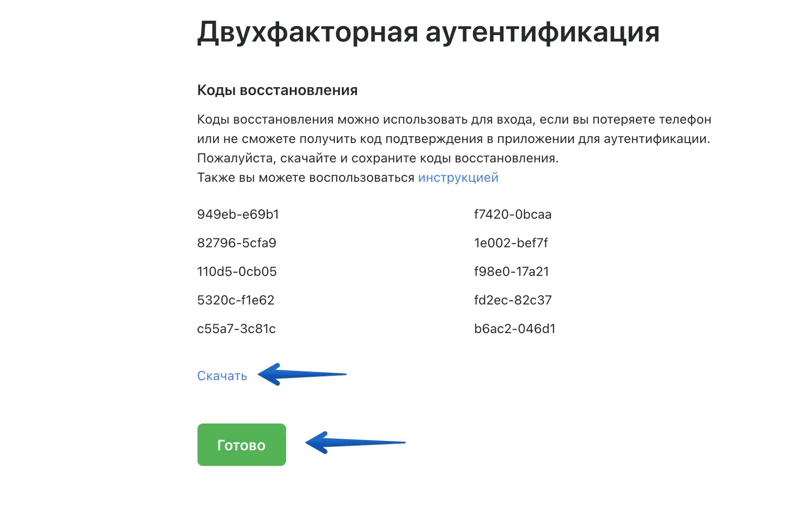Select recovery code c55a7-3c81c

(x=236, y=329)
